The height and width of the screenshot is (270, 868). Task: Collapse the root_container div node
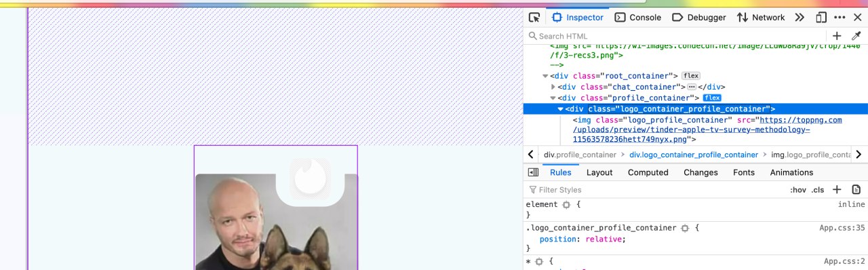545,76
